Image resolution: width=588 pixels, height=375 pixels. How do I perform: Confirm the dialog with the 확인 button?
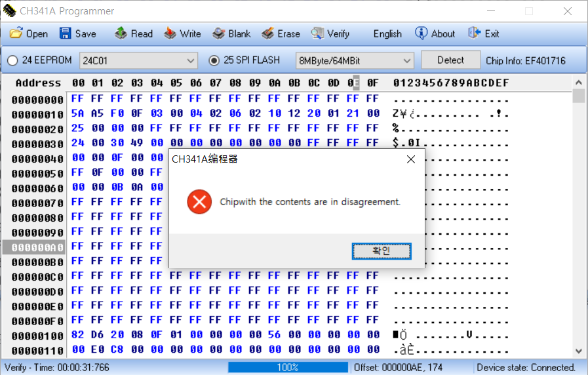coord(382,251)
